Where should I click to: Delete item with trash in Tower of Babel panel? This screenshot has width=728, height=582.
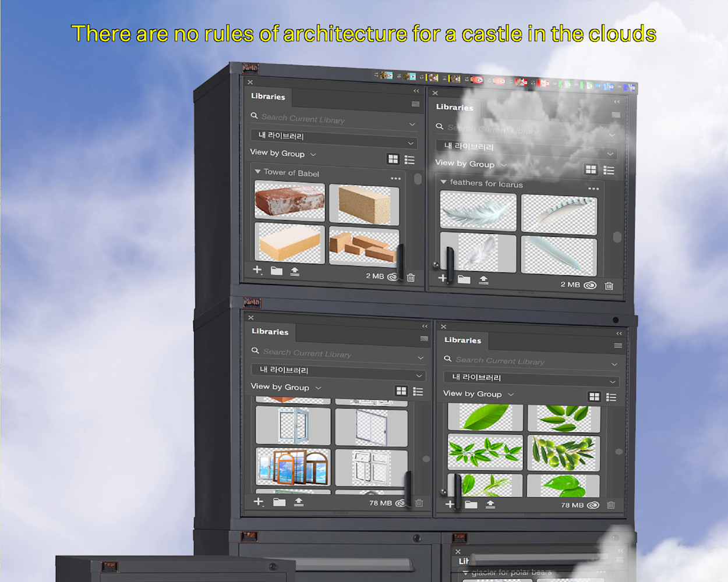[x=411, y=278]
